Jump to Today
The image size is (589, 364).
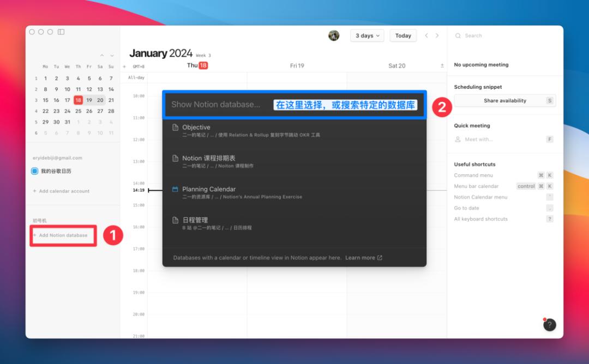tap(403, 35)
